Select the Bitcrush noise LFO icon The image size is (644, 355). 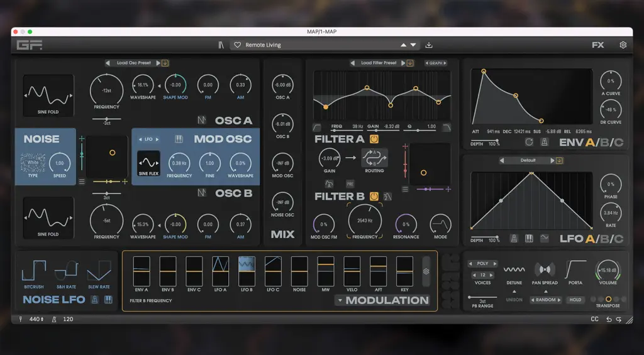coord(33,271)
